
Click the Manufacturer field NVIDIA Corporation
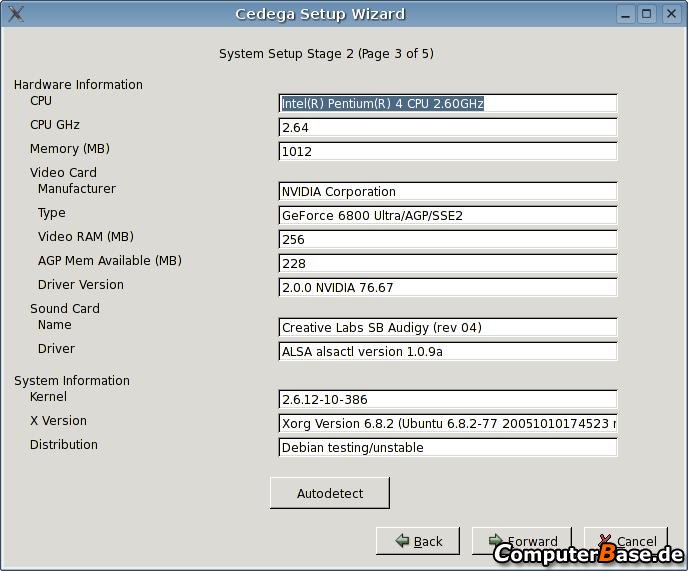pyautogui.click(x=448, y=192)
